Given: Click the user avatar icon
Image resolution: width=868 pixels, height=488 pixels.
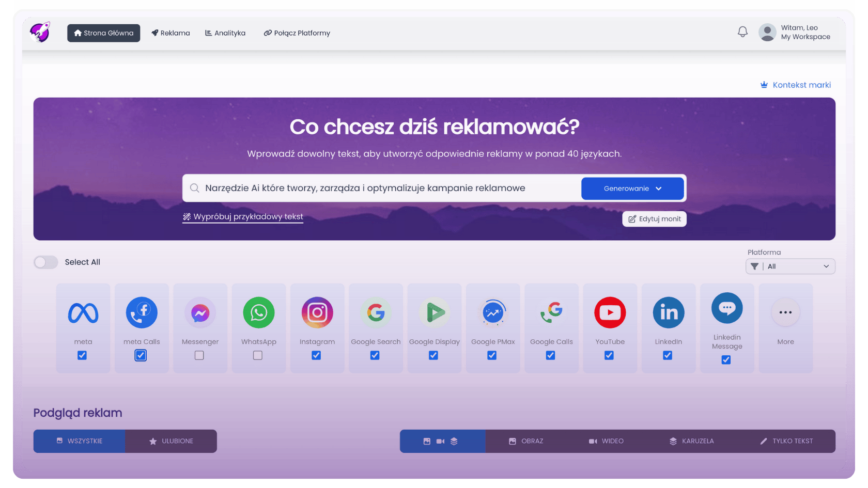Looking at the screenshot, I should pos(767,32).
